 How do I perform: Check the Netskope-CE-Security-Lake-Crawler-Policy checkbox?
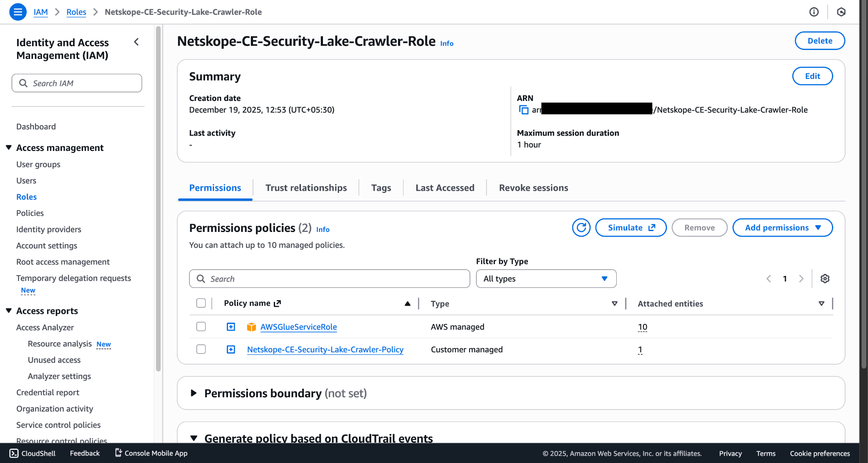[201, 349]
